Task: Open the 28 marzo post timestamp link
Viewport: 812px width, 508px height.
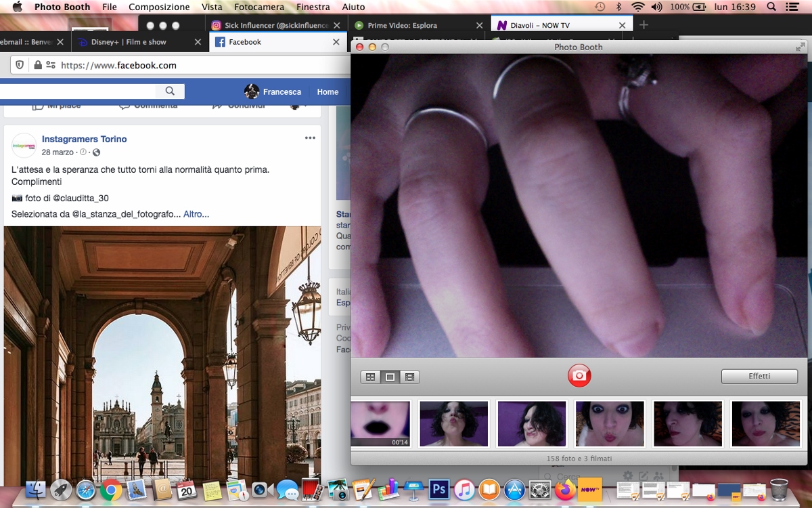Action: (x=58, y=152)
